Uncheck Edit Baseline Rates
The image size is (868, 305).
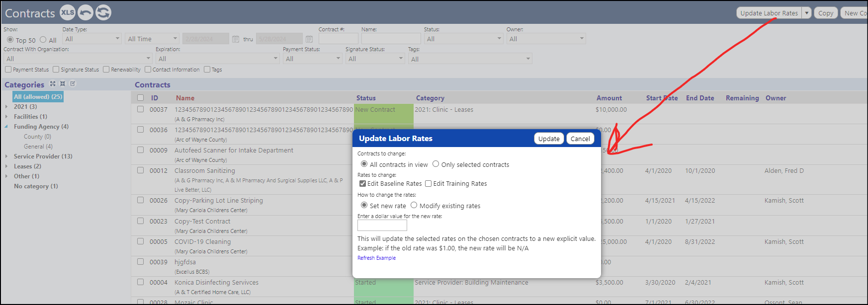pos(363,184)
